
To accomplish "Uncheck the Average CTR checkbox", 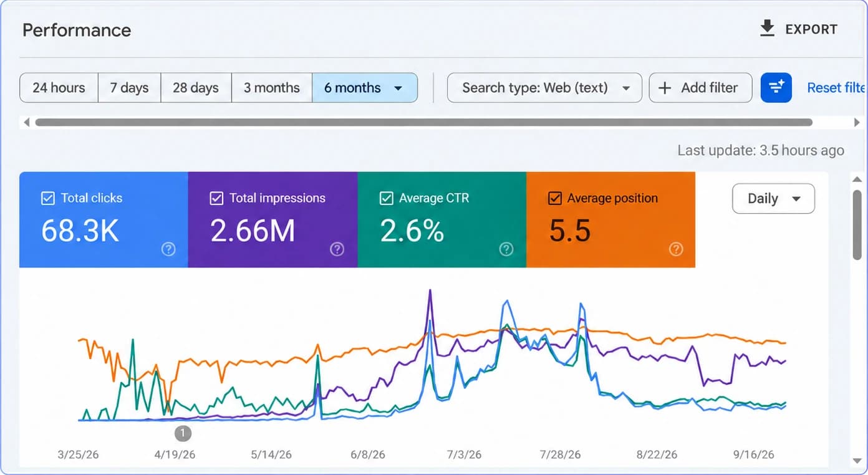I will 386,198.
